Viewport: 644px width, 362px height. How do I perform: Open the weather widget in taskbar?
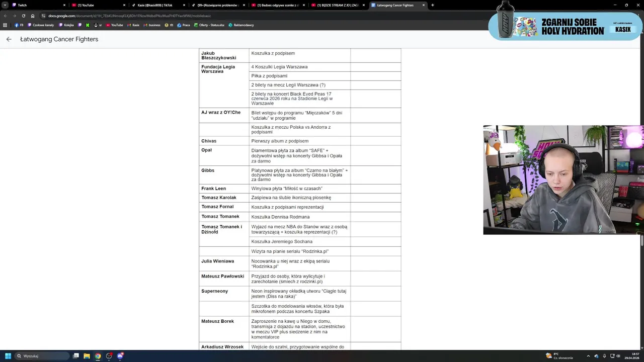[x=559, y=356]
